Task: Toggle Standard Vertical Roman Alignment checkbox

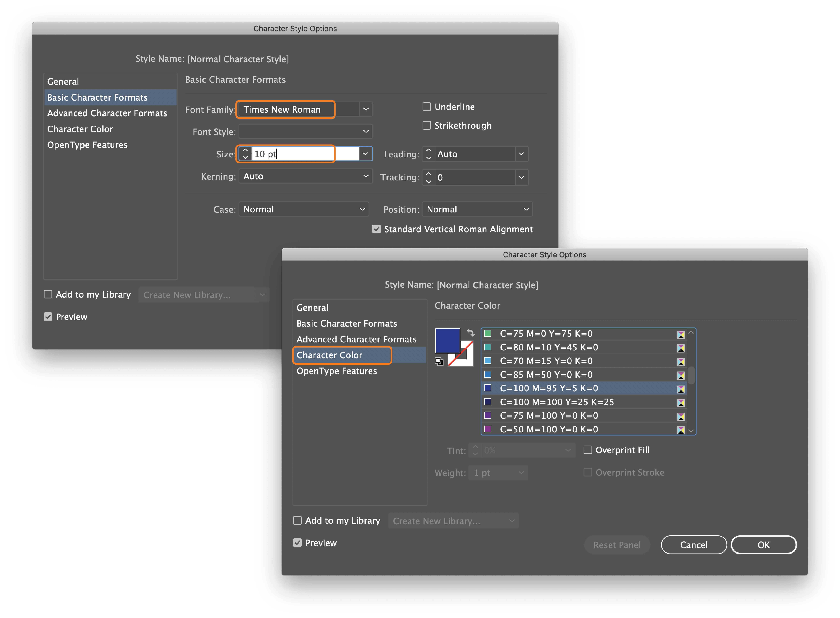Action: (x=377, y=229)
